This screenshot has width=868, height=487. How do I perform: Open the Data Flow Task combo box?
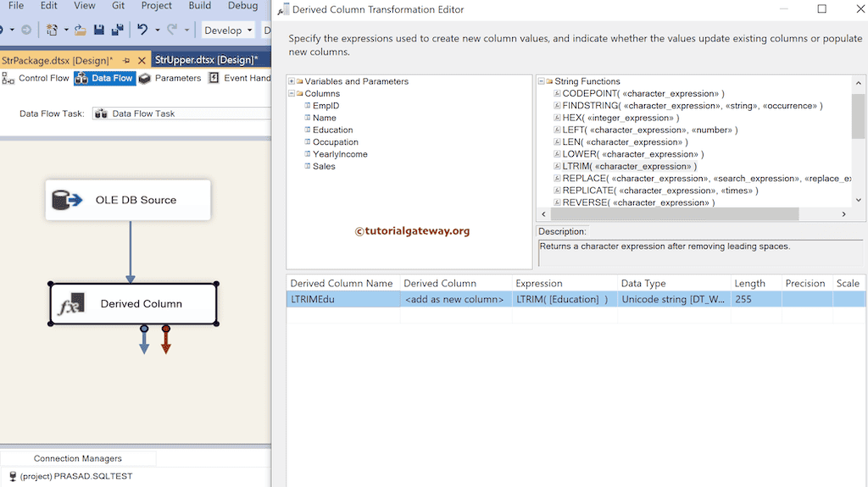181,113
